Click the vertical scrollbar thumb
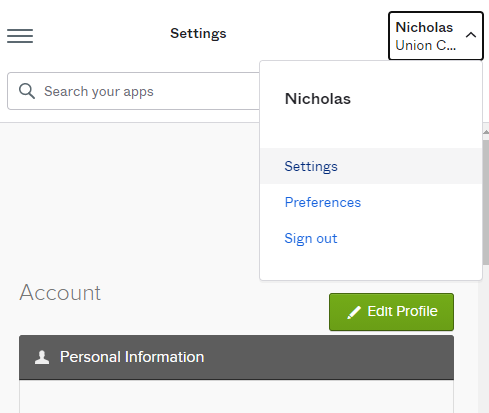 coord(486,202)
